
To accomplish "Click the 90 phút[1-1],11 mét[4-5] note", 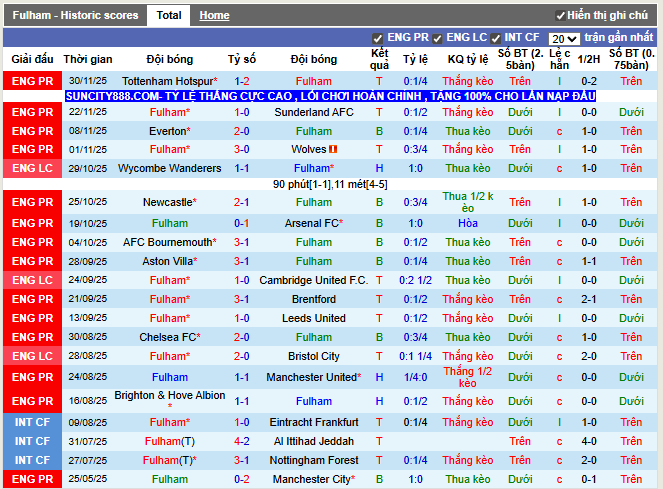I will [x=330, y=184].
